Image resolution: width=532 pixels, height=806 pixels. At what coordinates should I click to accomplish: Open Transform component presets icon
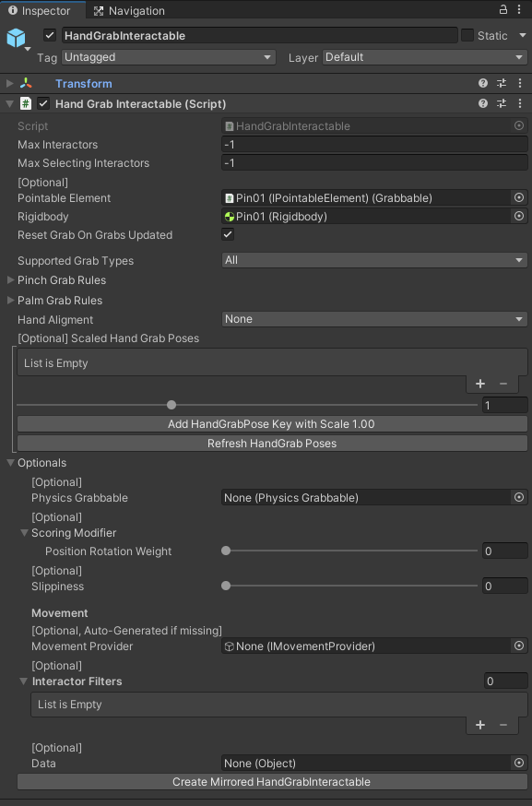coord(502,83)
